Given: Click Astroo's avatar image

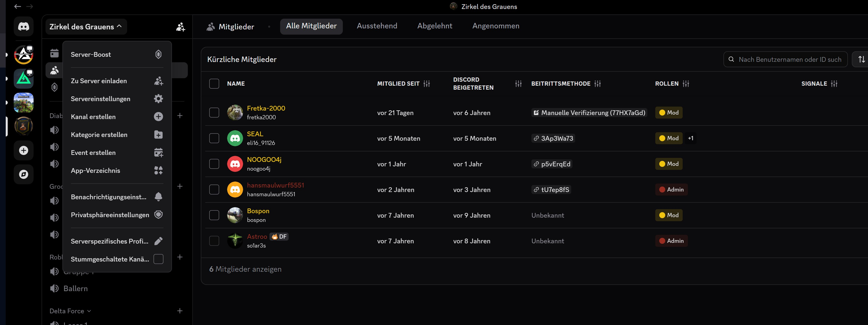Looking at the screenshot, I should point(235,241).
